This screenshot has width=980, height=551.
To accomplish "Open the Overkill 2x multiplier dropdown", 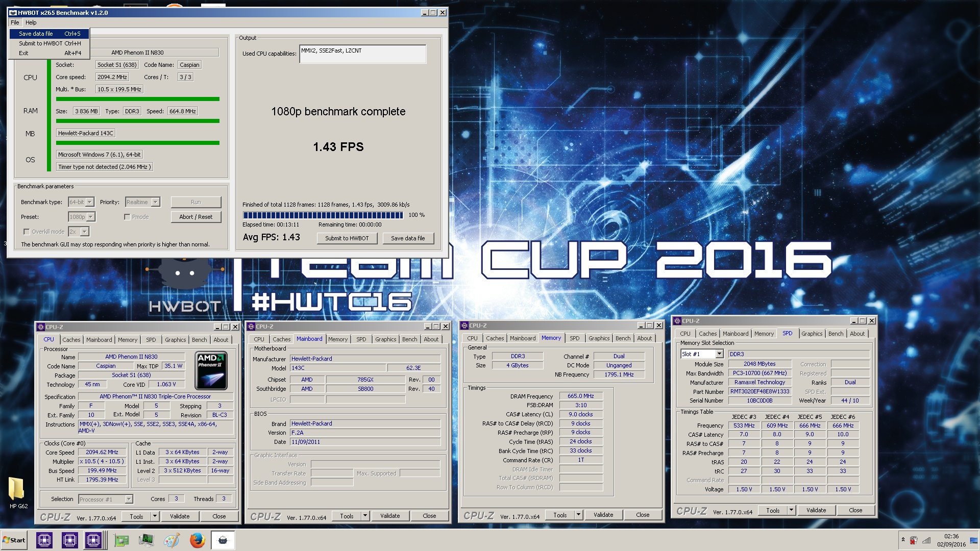I will click(x=79, y=232).
